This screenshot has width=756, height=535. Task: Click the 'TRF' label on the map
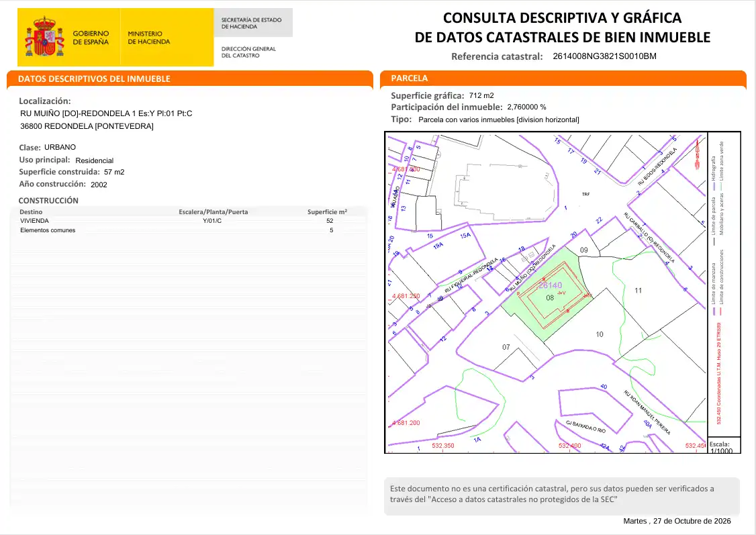click(x=586, y=194)
